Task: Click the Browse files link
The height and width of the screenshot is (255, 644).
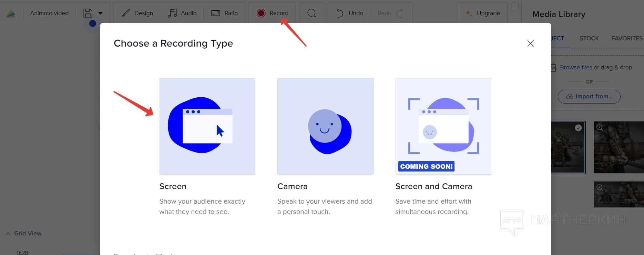Action: [x=576, y=67]
